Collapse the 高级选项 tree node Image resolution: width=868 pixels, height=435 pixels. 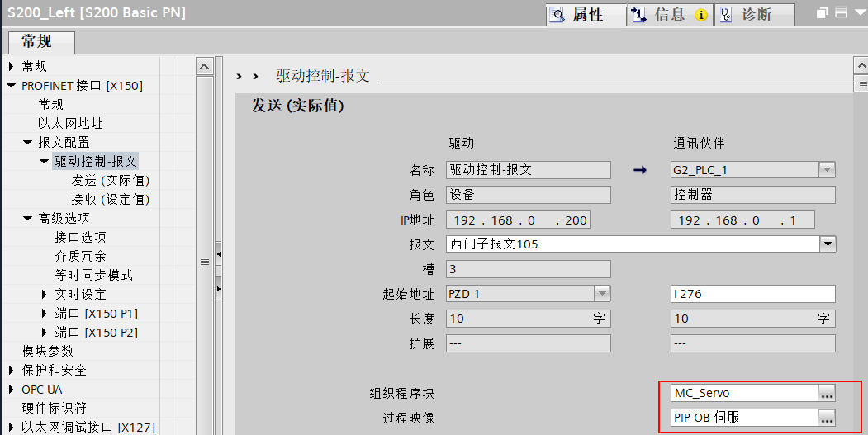coord(28,218)
